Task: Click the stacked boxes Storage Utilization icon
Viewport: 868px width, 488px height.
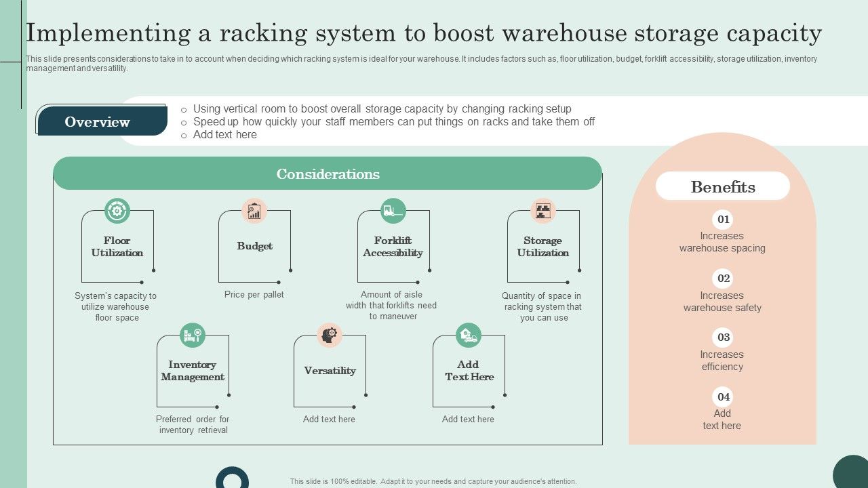Action: 543,211
